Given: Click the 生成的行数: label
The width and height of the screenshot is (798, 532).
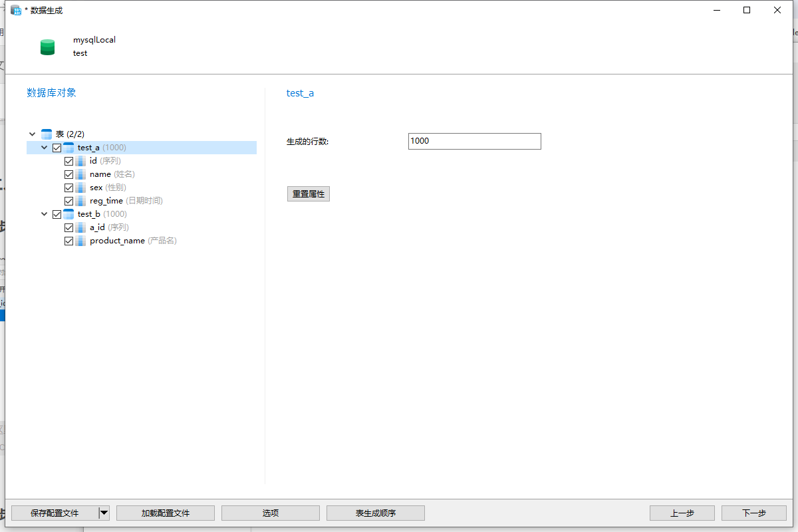Looking at the screenshot, I should tap(308, 142).
